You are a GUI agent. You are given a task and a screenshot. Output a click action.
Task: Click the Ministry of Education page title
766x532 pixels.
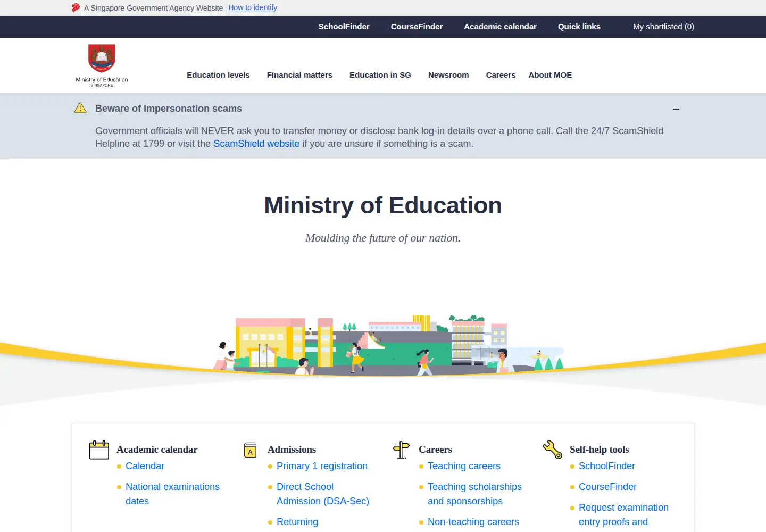[x=383, y=205]
